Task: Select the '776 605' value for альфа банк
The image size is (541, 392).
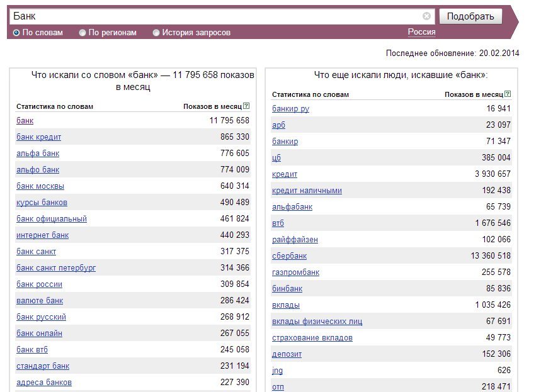Action: pos(235,154)
